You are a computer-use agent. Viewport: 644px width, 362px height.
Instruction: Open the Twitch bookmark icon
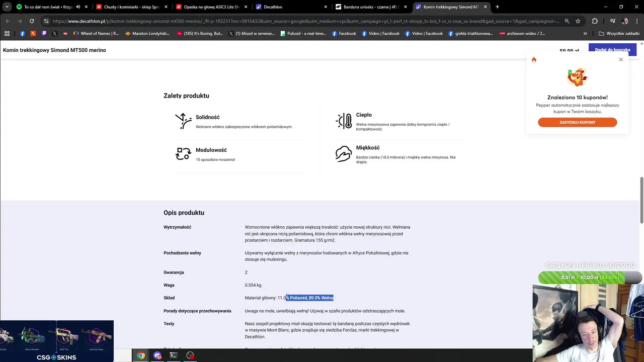[44, 34]
